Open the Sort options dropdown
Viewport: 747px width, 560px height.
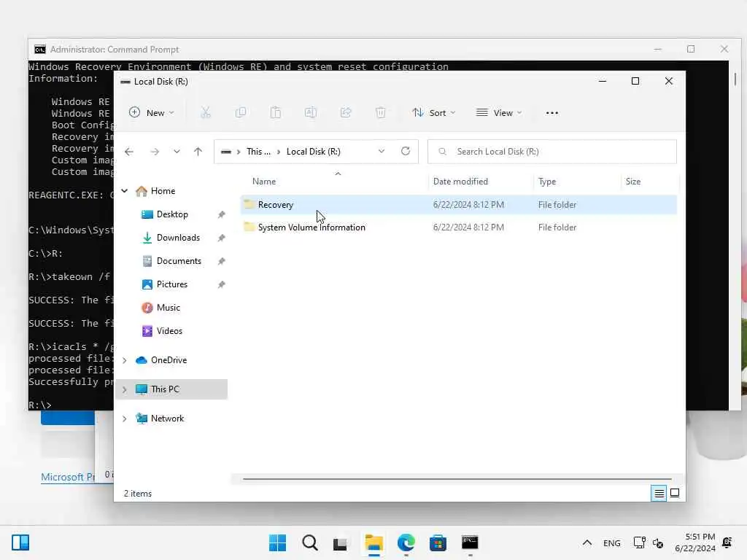(433, 113)
